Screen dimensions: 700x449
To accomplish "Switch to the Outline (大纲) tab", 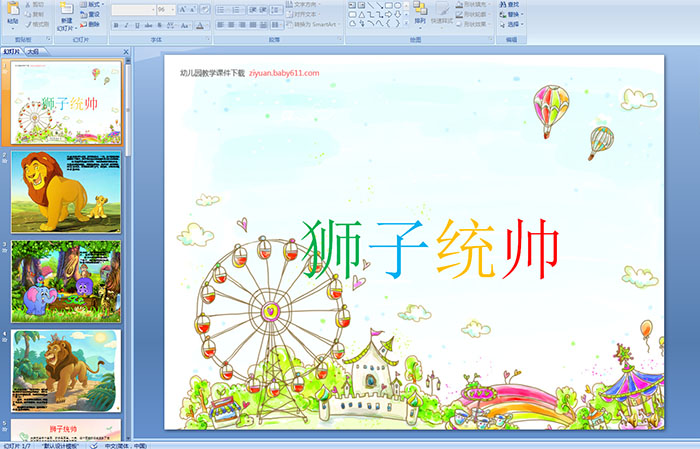I will (34, 50).
